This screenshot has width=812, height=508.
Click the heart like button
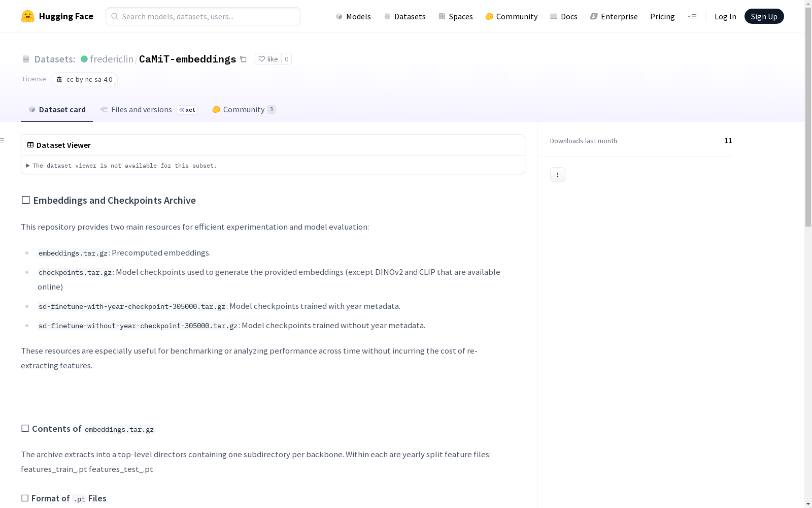[268, 59]
